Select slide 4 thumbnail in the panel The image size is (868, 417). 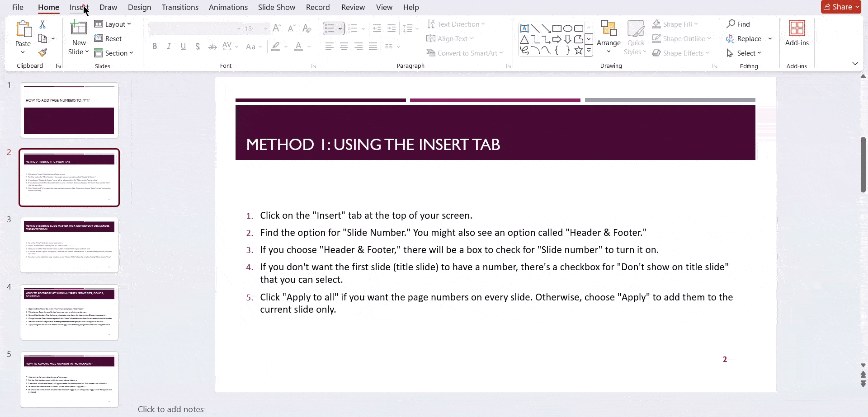pyautogui.click(x=69, y=312)
